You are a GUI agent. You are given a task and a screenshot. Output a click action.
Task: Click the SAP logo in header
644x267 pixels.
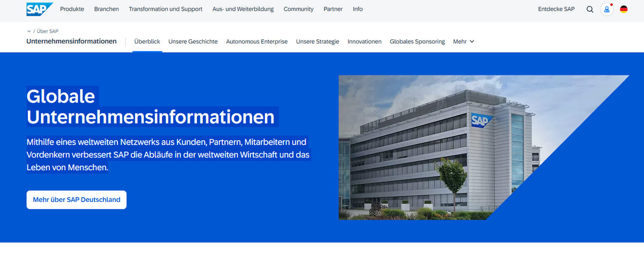coord(39,9)
